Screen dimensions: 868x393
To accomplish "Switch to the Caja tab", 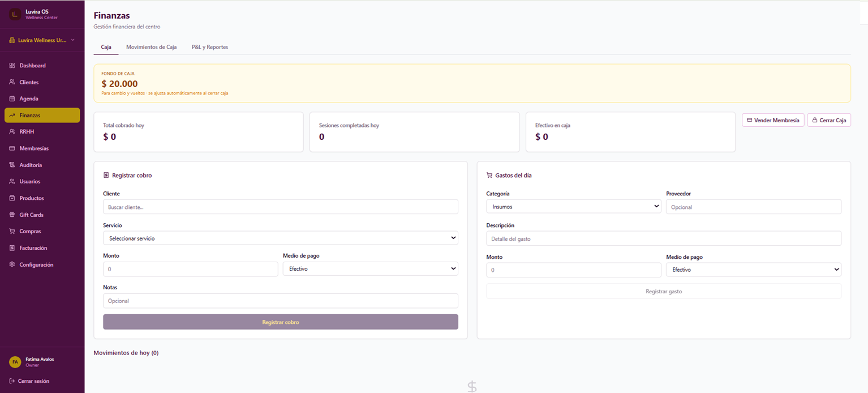I will [106, 47].
